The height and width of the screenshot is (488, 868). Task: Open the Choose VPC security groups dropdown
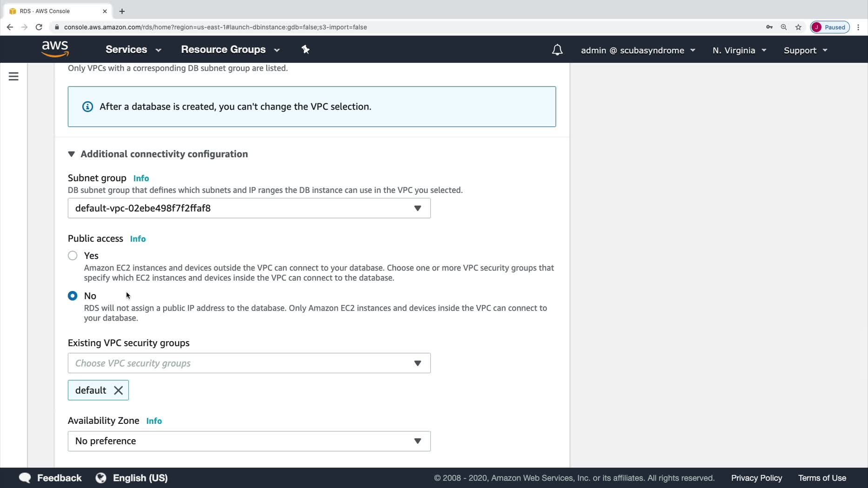click(x=249, y=363)
